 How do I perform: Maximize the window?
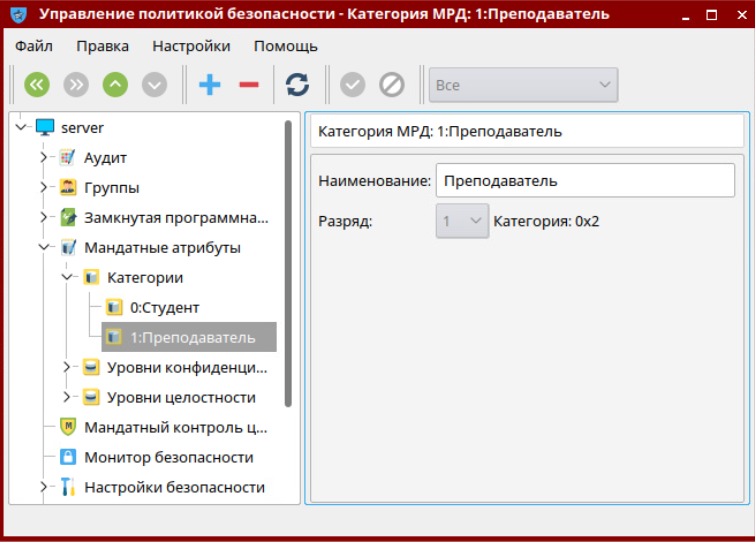[x=712, y=15]
